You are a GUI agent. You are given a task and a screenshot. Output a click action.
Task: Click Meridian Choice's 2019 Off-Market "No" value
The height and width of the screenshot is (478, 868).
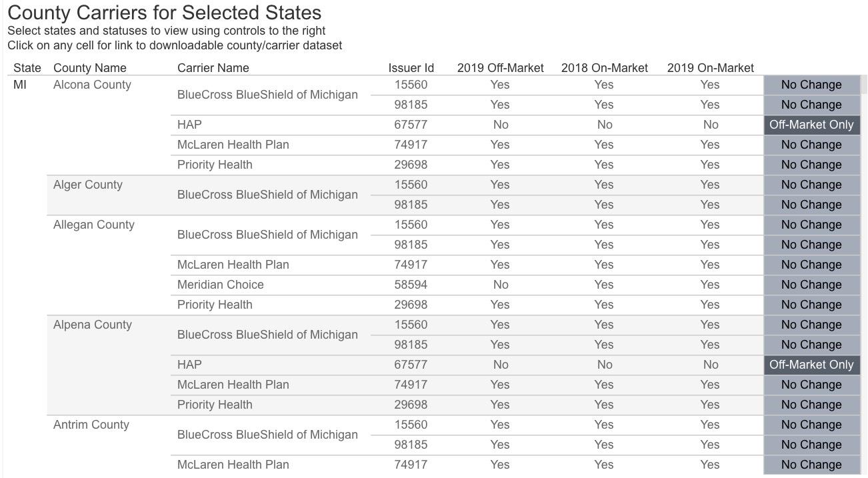500,285
